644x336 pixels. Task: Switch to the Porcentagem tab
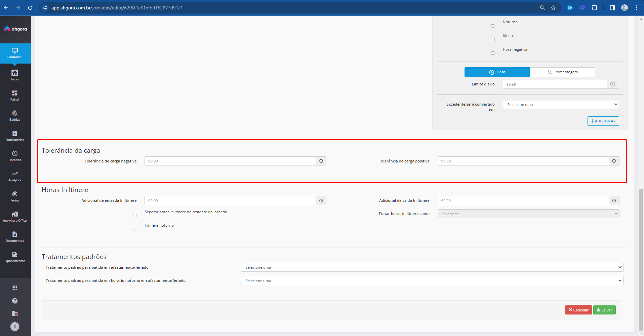click(562, 72)
